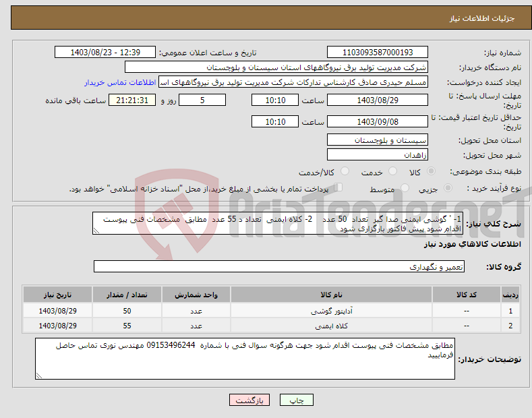The height and width of the screenshot is (418, 532).
Task: Click the واحد شمارش column header
Action: point(196,295)
